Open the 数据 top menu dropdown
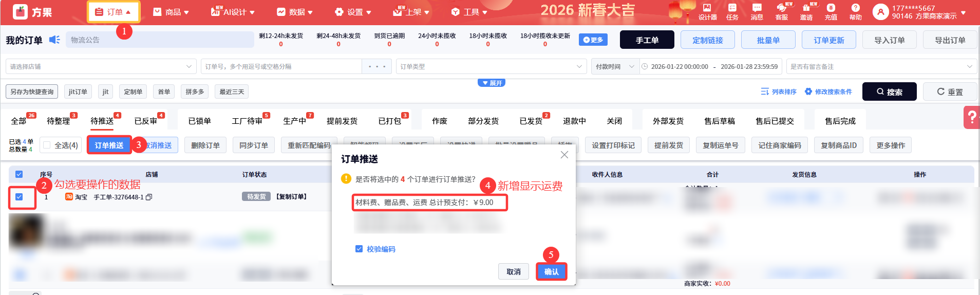The width and height of the screenshot is (980, 295). (296, 12)
